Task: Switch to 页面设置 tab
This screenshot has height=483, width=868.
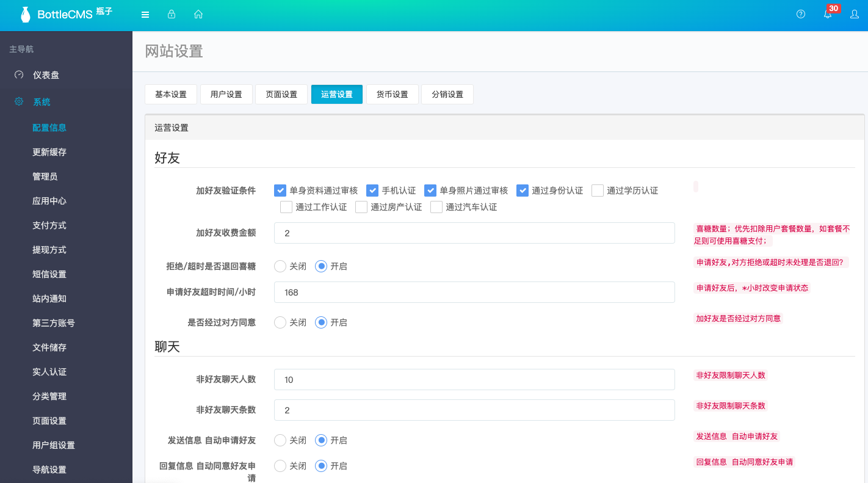Action: [281, 94]
